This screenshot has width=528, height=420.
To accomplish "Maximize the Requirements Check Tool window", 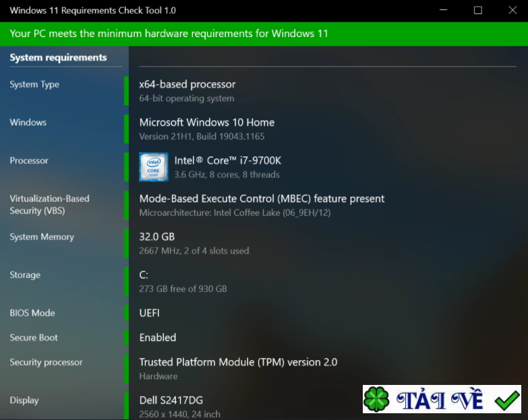I will pyautogui.click(x=478, y=10).
